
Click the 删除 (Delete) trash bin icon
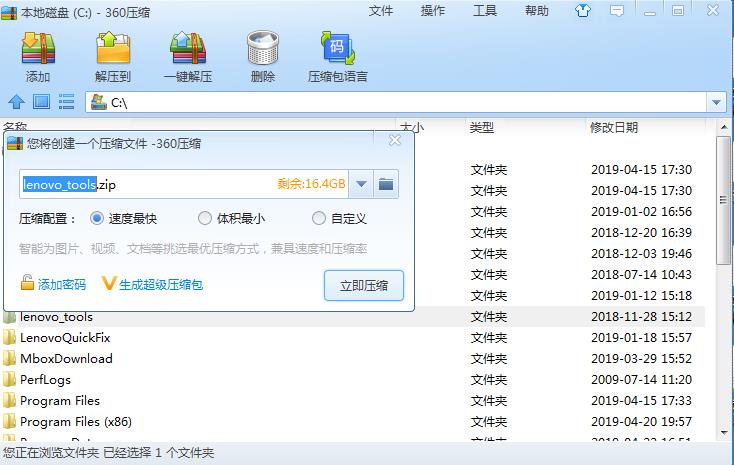[263, 48]
